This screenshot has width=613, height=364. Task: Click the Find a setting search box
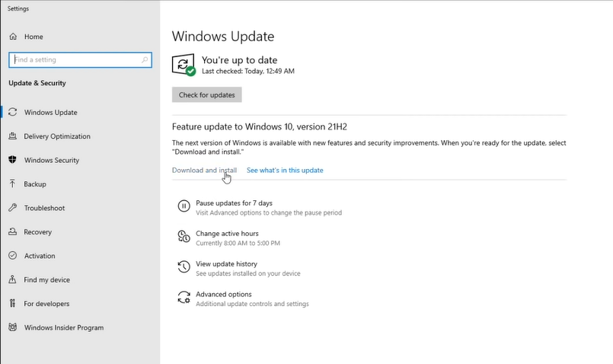point(75,59)
